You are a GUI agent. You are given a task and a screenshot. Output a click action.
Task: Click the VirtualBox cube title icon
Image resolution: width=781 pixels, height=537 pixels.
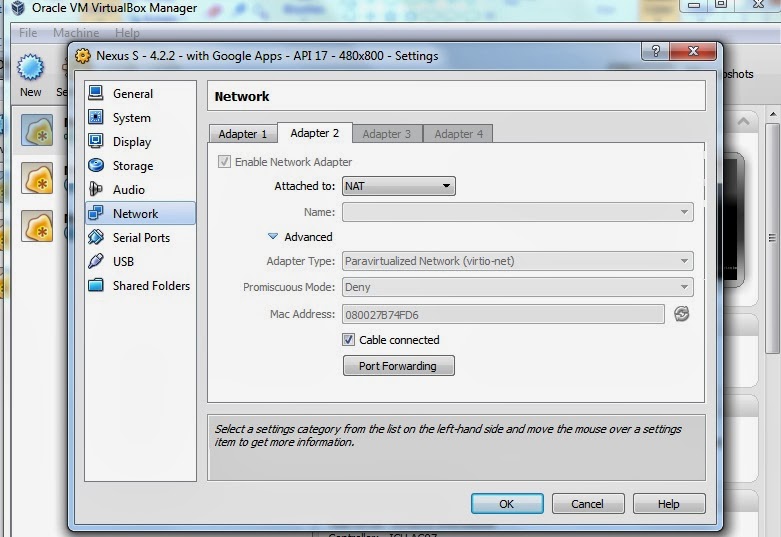pyautogui.click(x=18, y=7)
